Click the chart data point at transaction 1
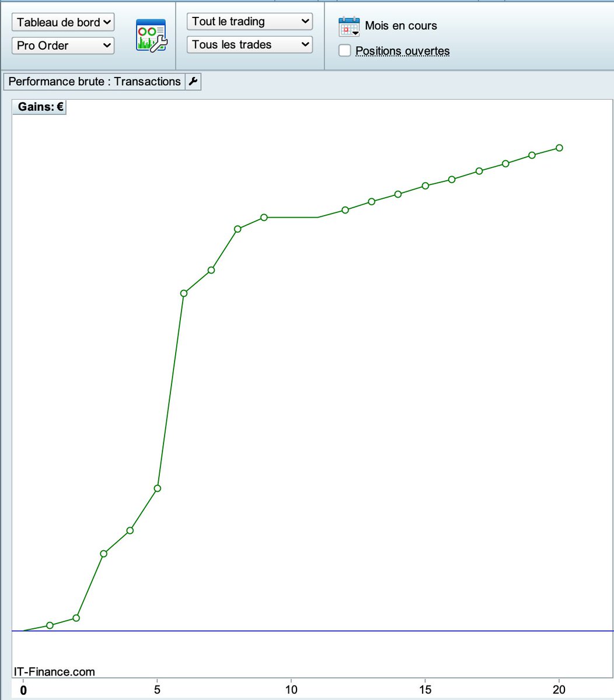The width and height of the screenshot is (614, 700). [50, 625]
